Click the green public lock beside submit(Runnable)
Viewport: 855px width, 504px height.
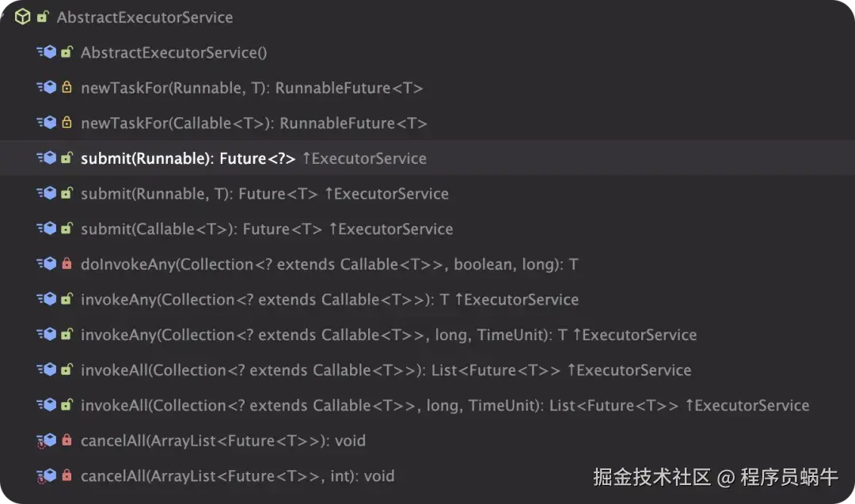[66, 158]
